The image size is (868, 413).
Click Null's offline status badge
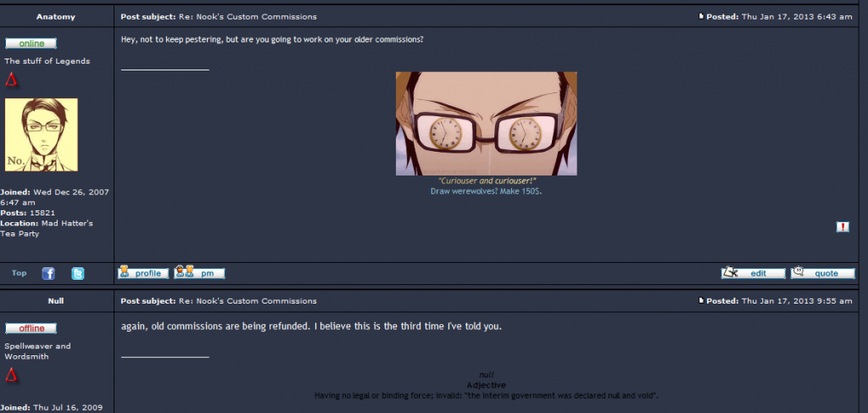[x=31, y=328]
